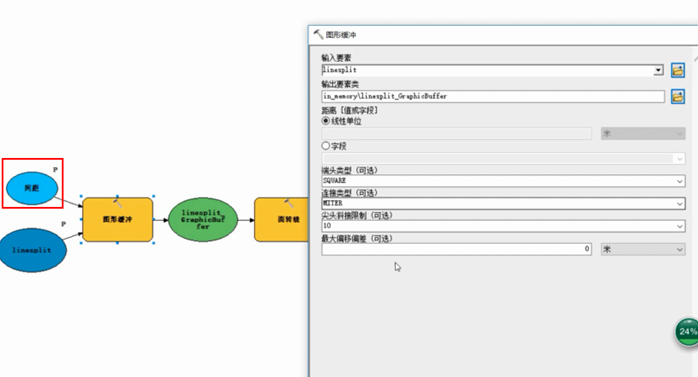Click the P parameter mark near linesplit
Image resolution: width=698 pixels, height=377 pixels.
pyautogui.click(x=63, y=224)
